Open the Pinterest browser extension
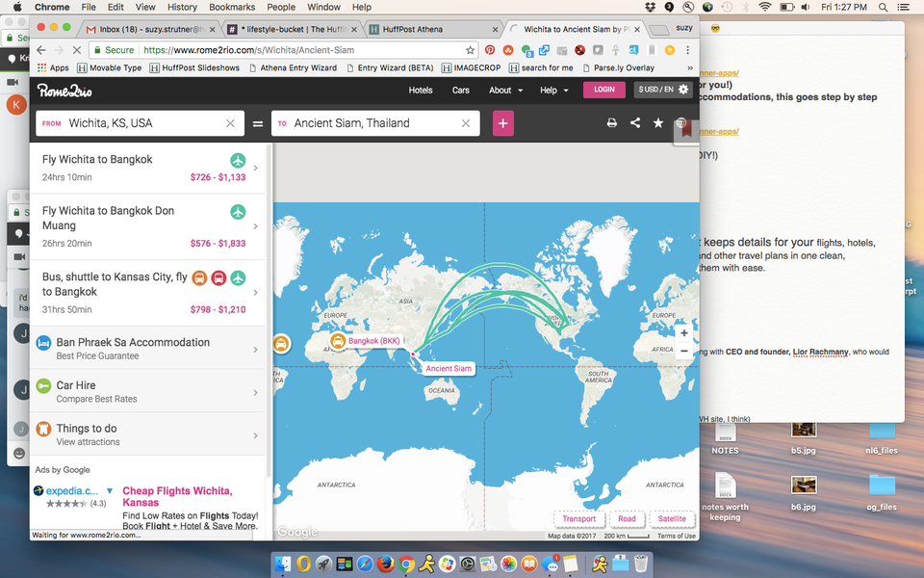The width and height of the screenshot is (924, 578). pos(490,50)
